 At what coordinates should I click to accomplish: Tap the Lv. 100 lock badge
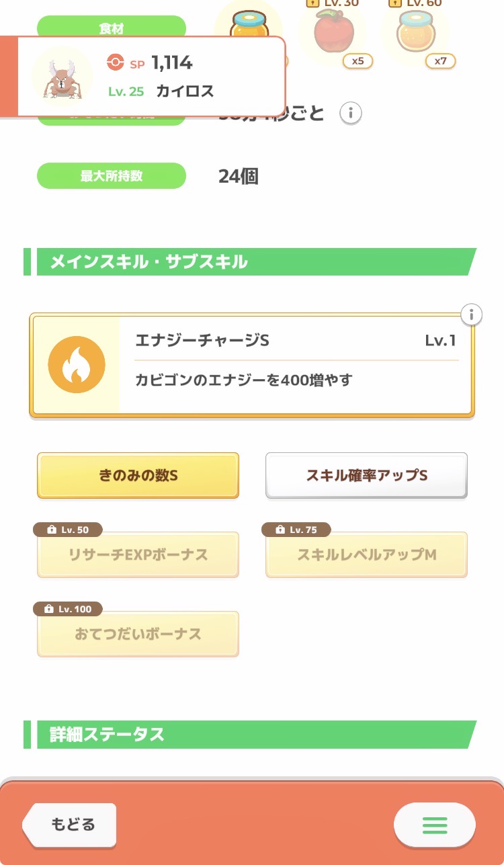67,609
